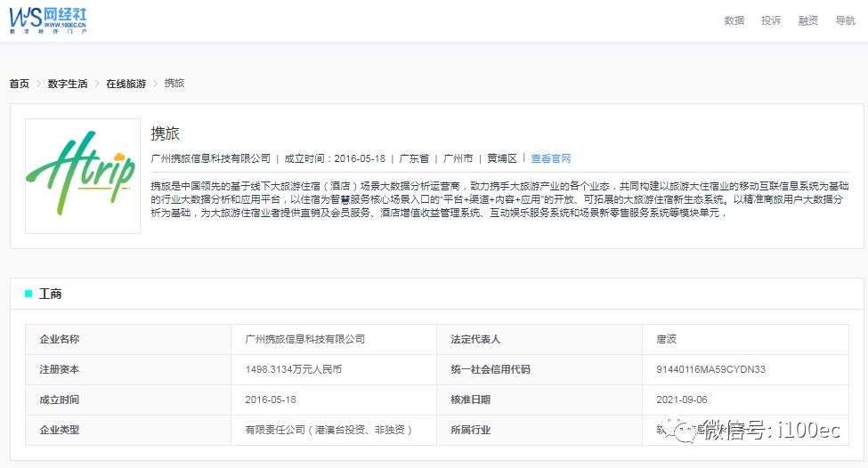Select 广州携旅信息科技有限公司 text in header line

click(210, 158)
